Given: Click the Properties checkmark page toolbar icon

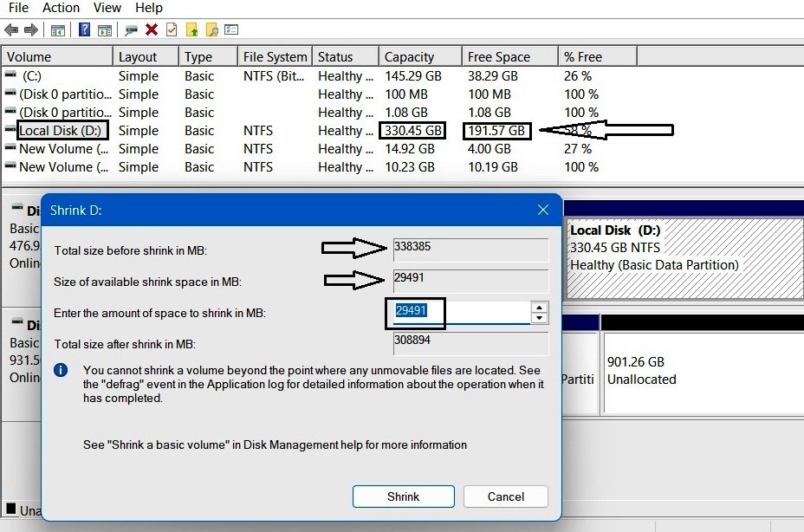Looking at the screenshot, I should pos(172,29).
